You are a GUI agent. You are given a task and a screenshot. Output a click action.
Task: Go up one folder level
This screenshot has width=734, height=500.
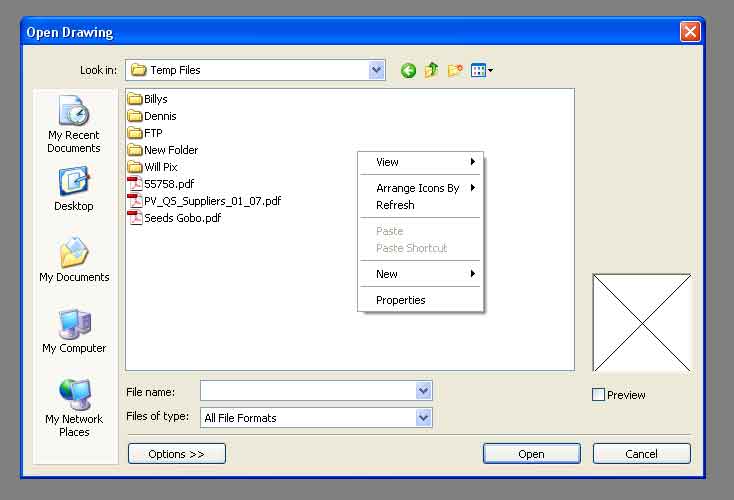[432, 70]
